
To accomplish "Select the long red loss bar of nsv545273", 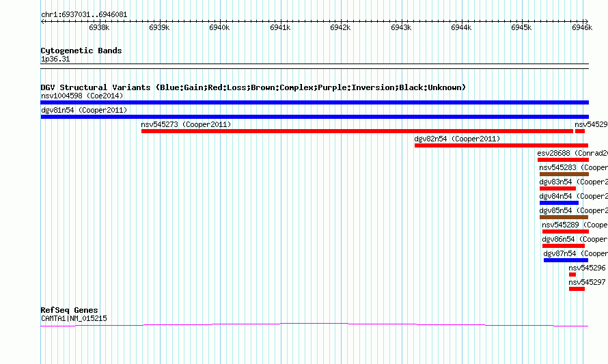I will (x=357, y=131).
